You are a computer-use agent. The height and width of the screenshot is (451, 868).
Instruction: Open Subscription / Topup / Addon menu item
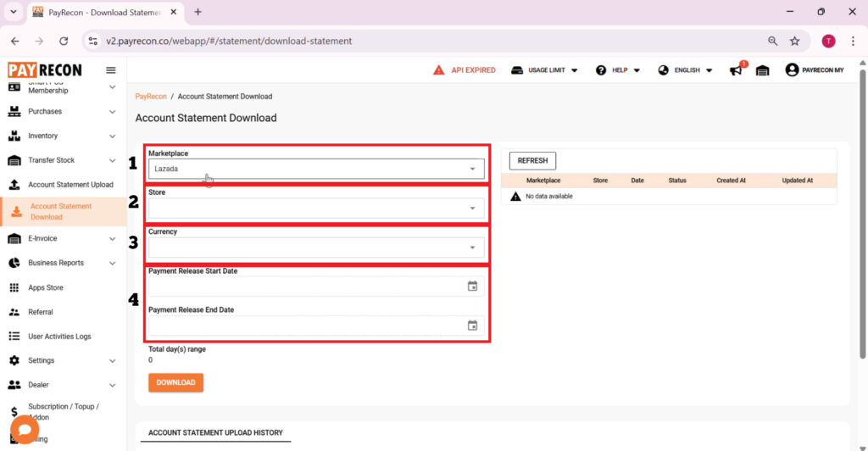coord(64,412)
